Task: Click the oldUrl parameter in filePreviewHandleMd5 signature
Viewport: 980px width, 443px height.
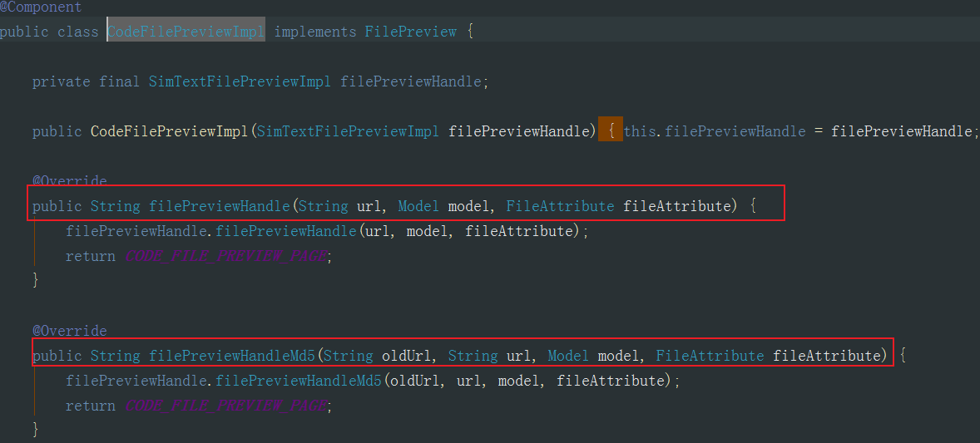Action: pos(406,357)
